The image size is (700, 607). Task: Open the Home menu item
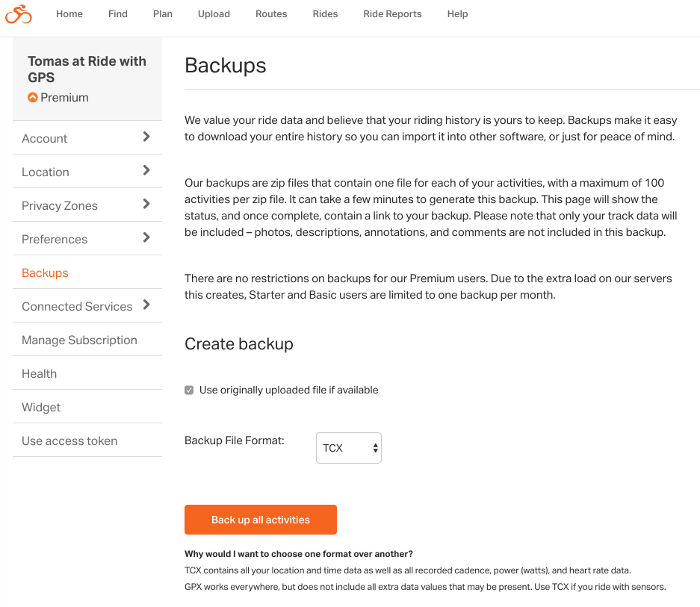(x=69, y=14)
